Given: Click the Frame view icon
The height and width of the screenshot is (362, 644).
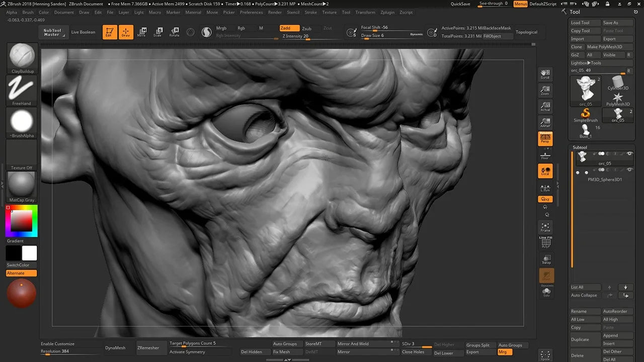Looking at the screenshot, I should (545, 227).
